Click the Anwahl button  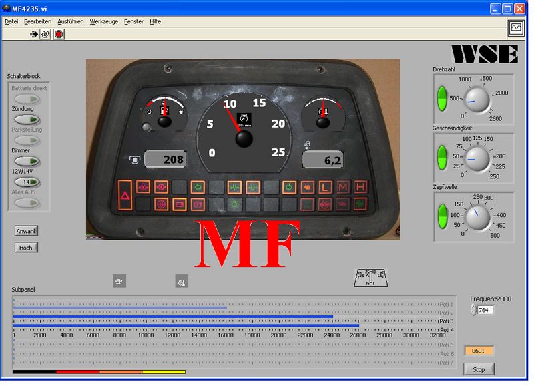click(26, 231)
